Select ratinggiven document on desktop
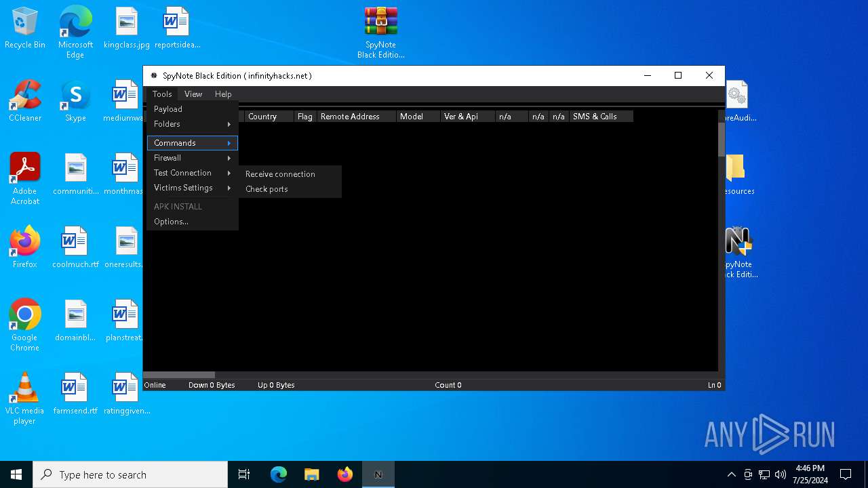 pos(127,394)
